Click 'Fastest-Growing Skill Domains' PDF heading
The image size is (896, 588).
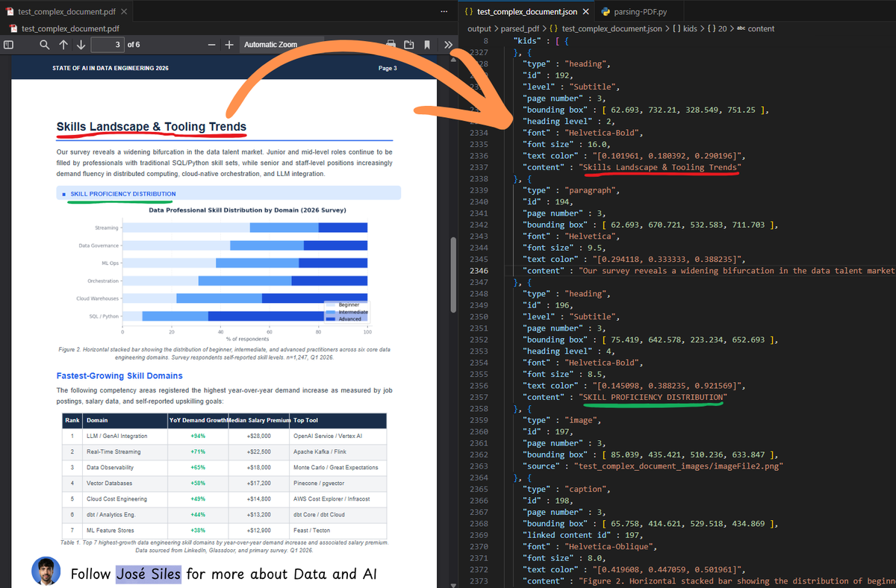(x=119, y=375)
